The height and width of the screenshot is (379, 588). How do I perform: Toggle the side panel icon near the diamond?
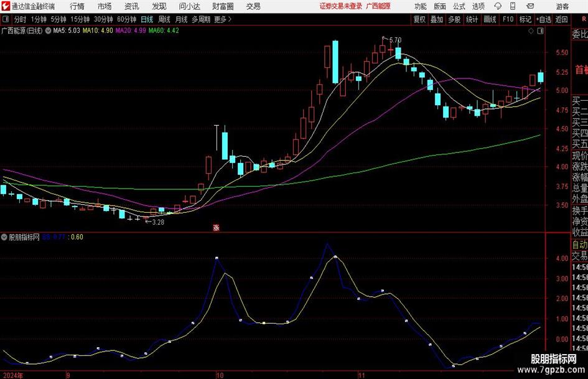pos(540,31)
